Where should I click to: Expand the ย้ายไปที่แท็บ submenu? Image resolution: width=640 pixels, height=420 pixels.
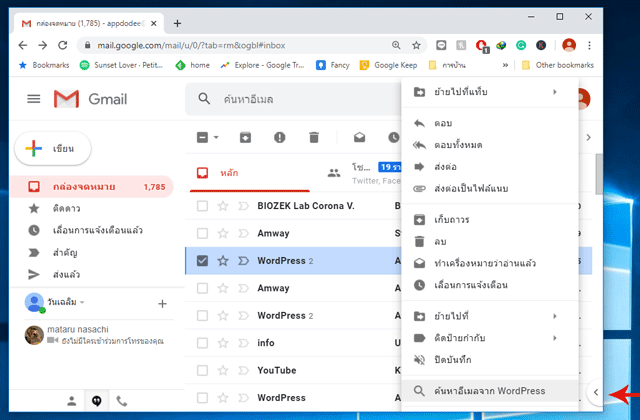coord(490,92)
